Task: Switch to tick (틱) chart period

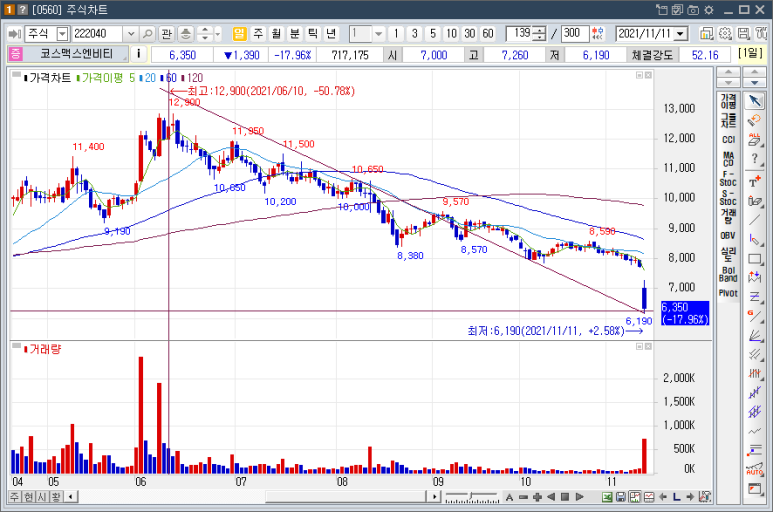Action: click(313, 34)
